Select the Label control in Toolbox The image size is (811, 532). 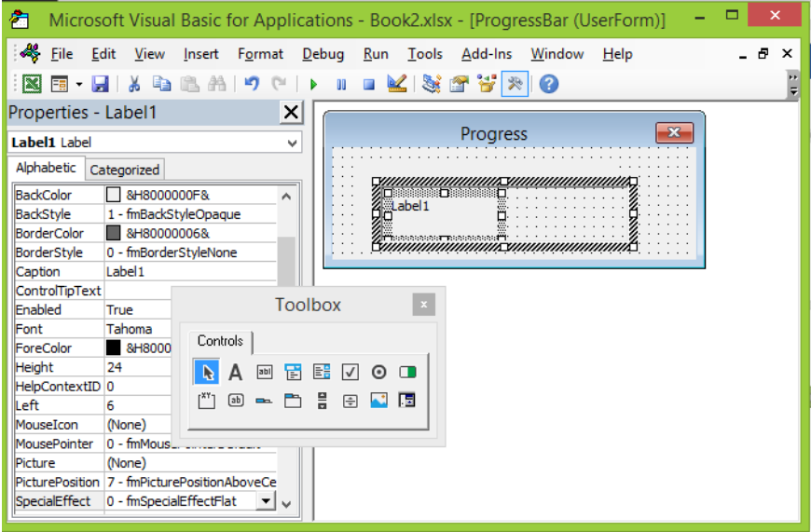(235, 372)
